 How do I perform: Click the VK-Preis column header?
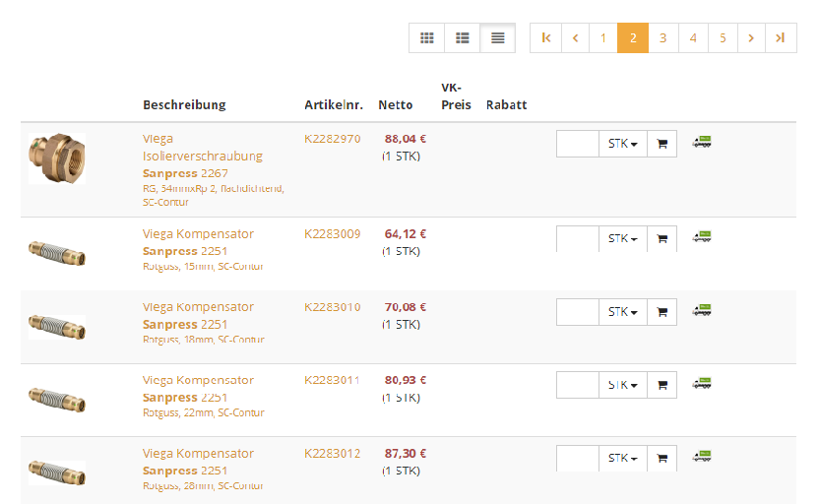[x=456, y=96]
